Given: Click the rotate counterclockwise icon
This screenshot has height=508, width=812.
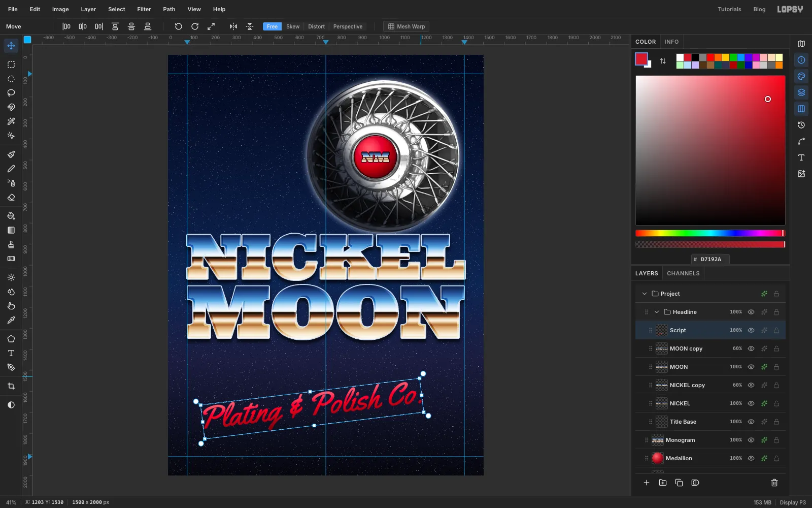Looking at the screenshot, I should coord(179,26).
